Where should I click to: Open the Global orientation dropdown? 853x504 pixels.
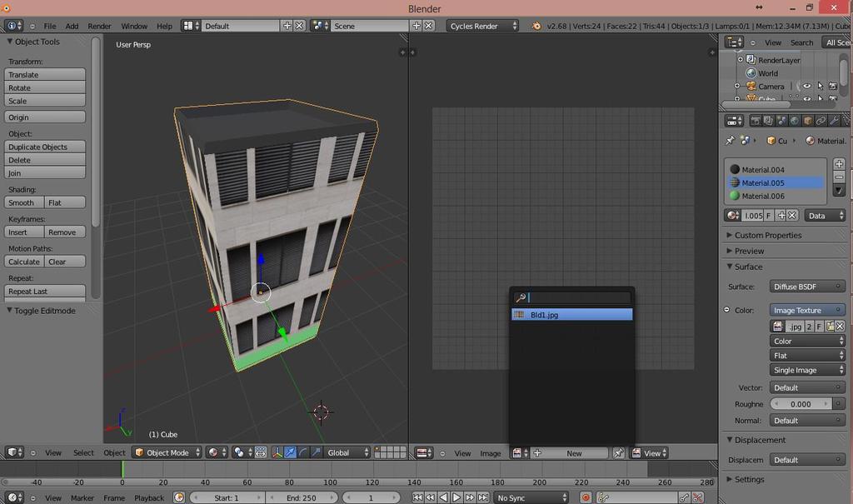tap(347, 452)
